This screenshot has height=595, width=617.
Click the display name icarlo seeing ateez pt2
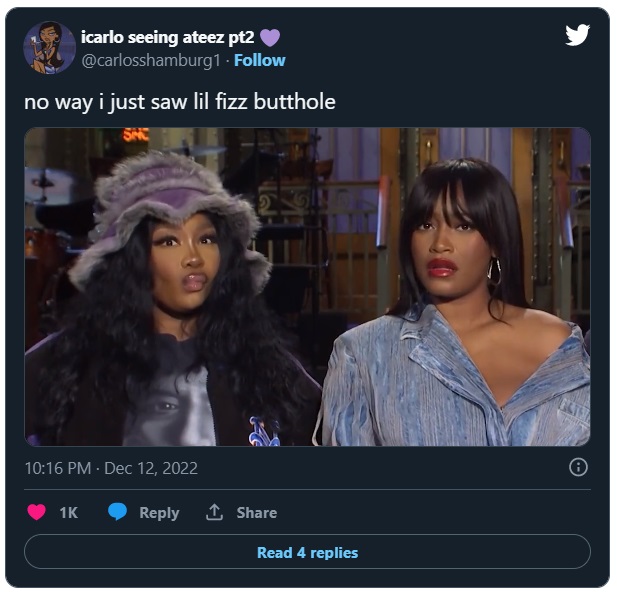[x=168, y=37]
